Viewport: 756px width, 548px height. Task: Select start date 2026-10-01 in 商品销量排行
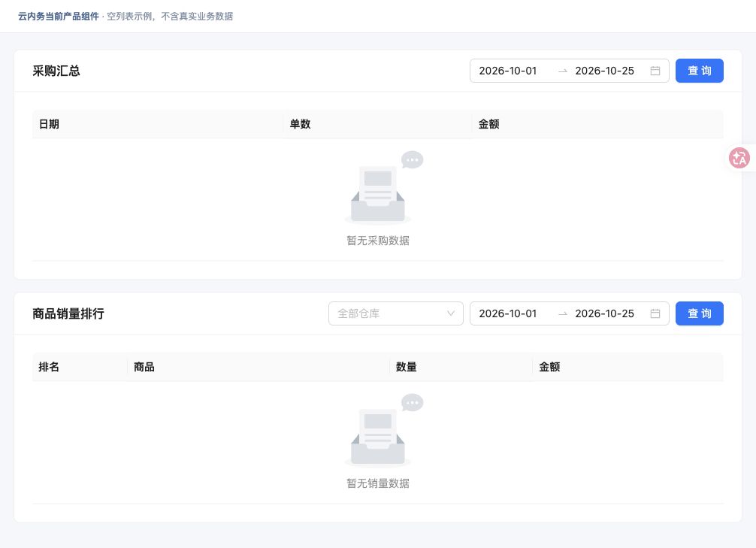[508, 313]
